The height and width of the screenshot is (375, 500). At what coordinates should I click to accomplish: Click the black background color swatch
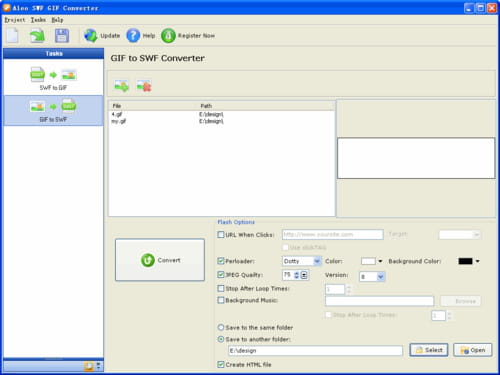465,261
